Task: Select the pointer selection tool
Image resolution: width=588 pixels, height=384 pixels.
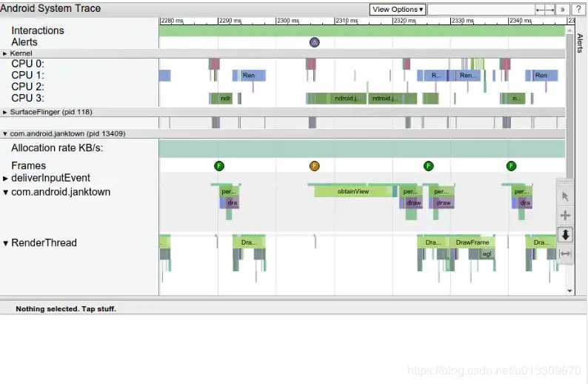Action: click(x=565, y=196)
